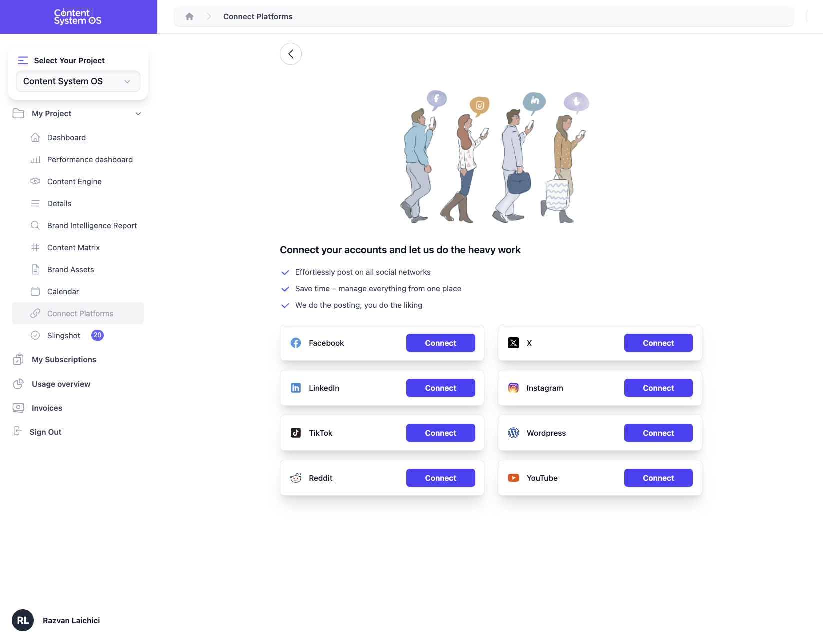Click the RL user avatar
Screen dimensions: 823x644
coord(23,620)
